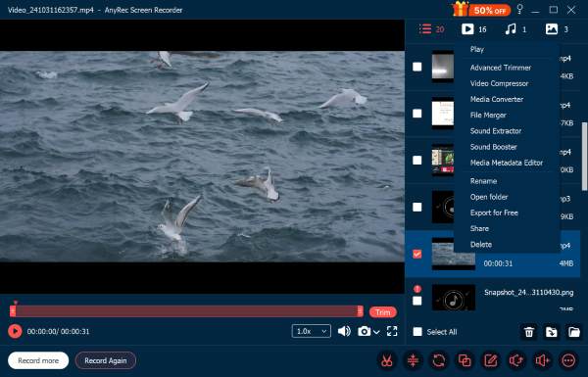Choose Advanced Trimmer from the context menu
The height and width of the screenshot is (377, 588).
click(501, 68)
